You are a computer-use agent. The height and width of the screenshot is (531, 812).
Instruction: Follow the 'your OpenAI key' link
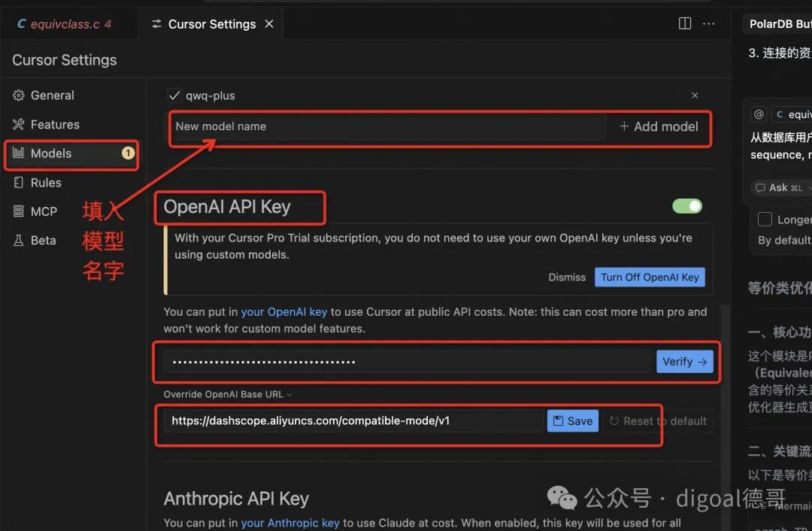click(284, 312)
